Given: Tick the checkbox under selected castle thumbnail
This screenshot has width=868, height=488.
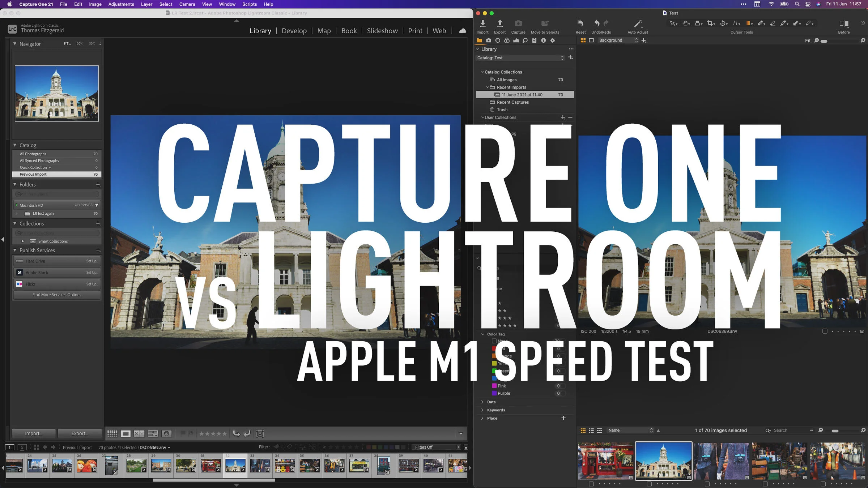Looking at the screenshot, I should pos(649,484).
